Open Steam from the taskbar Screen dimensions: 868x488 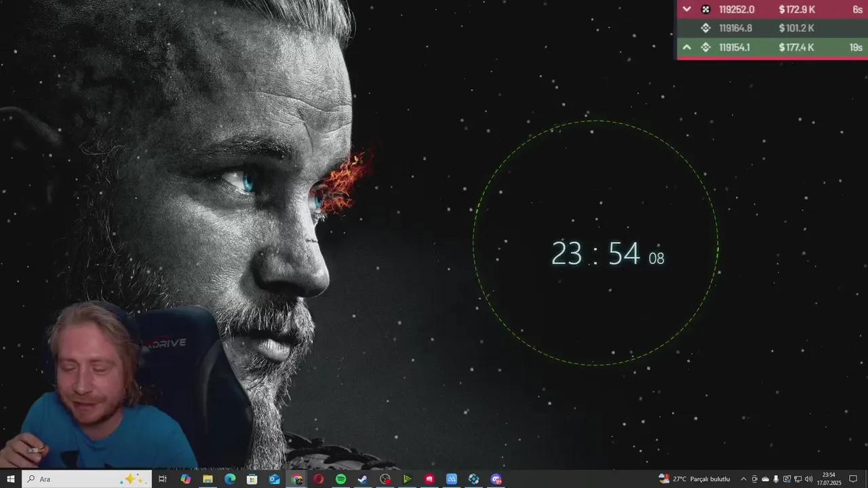363,479
